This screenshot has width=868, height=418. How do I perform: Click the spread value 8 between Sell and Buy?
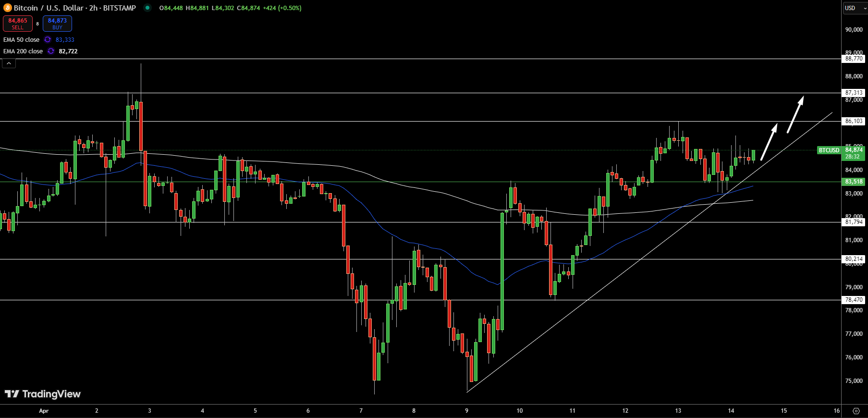pos(37,24)
